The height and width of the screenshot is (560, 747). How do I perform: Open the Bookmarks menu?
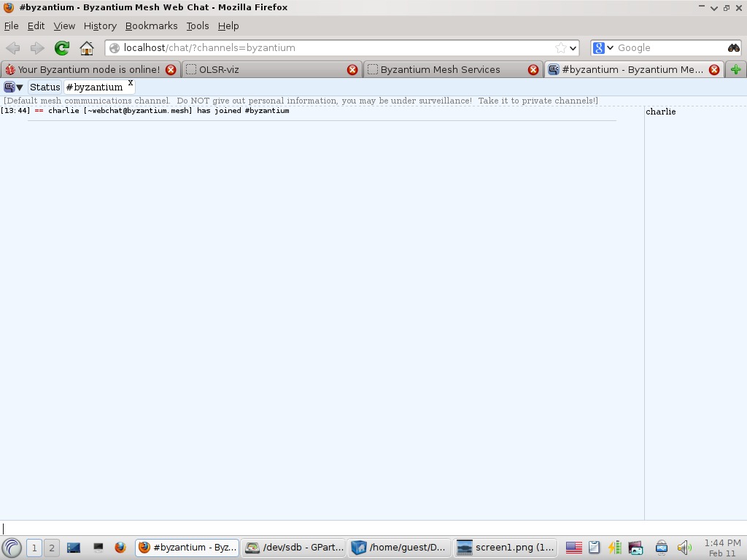pyautogui.click(x=152, y=26)
